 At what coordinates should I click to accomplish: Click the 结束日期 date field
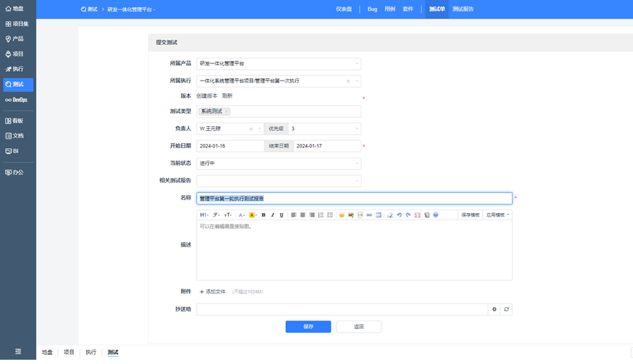[x=327, y=146]
